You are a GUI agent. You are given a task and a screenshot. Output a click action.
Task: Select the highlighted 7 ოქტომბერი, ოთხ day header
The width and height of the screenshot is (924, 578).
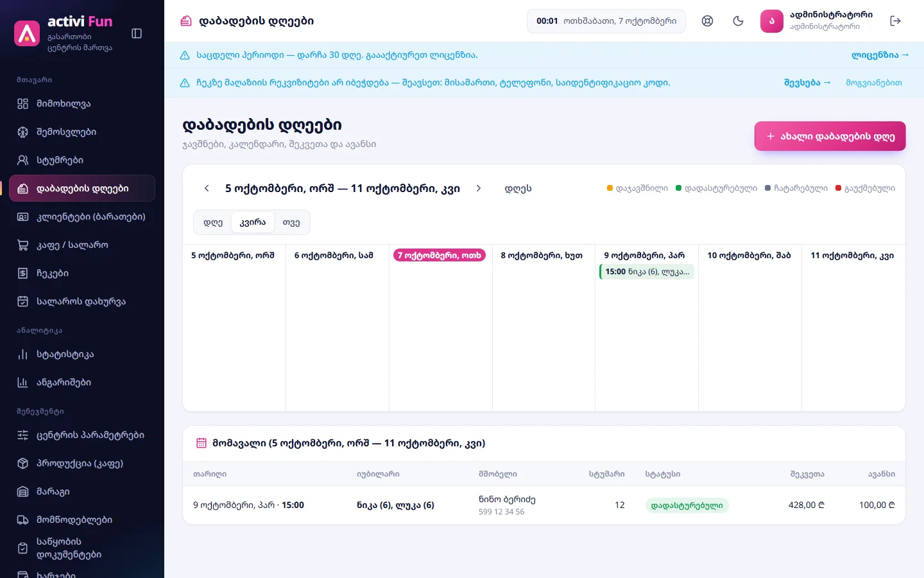440,256
